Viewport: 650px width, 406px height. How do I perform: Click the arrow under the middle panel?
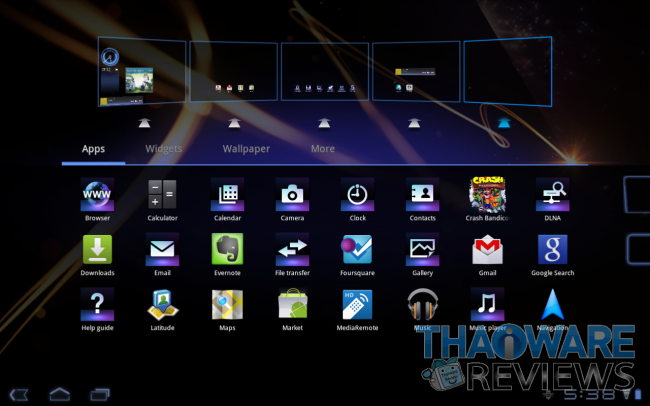tap(324, 123)
